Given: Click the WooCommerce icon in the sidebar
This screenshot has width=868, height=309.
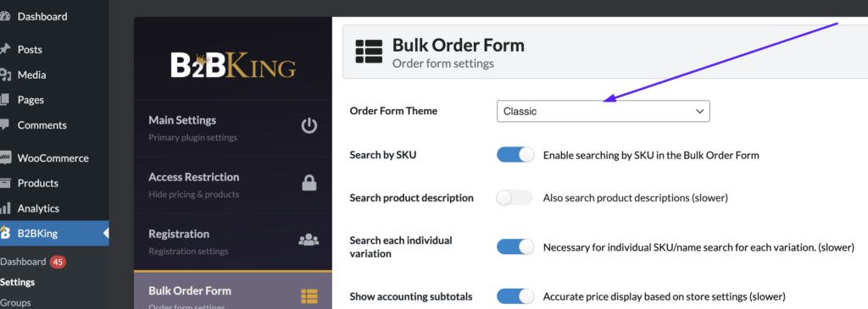Looking at the screenshot, I should click(4, 158).
